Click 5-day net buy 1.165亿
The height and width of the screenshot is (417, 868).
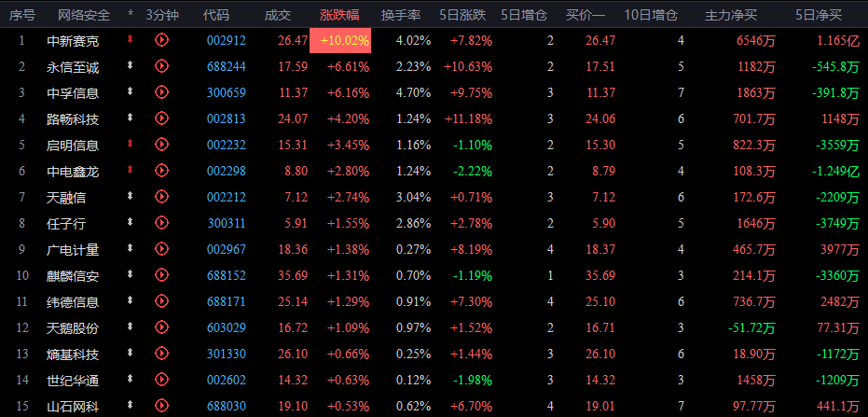coord(839,40)
